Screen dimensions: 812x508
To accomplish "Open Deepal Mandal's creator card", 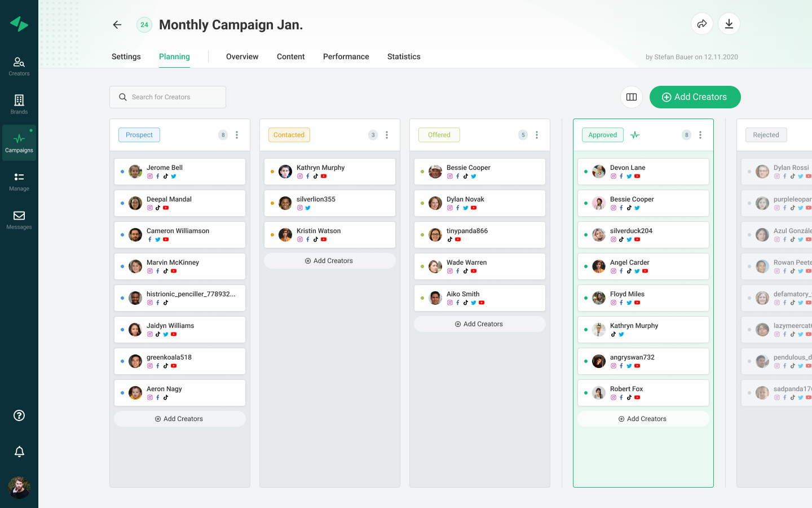I will click(x=180, y=203).
